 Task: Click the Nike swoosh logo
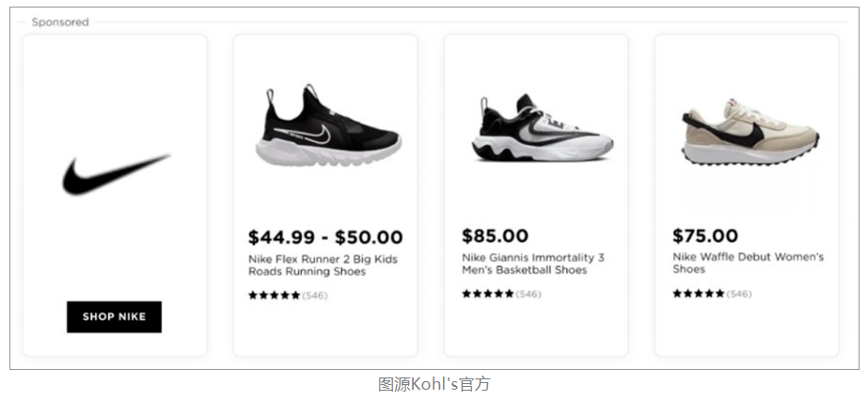pos(116,174)
